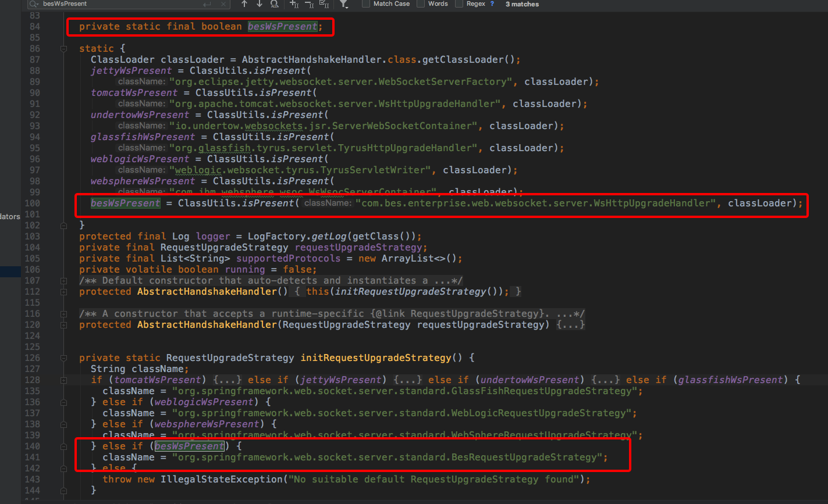The width and height of the screenshot is (828, 504).
Task: Enable the Words checkbox
Action: (420, 3)
